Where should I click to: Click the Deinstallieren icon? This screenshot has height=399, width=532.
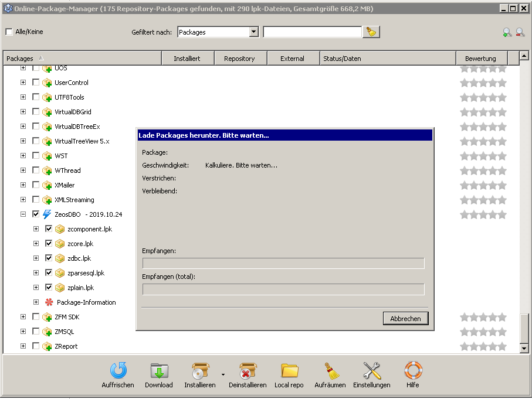tap(248, 371)
